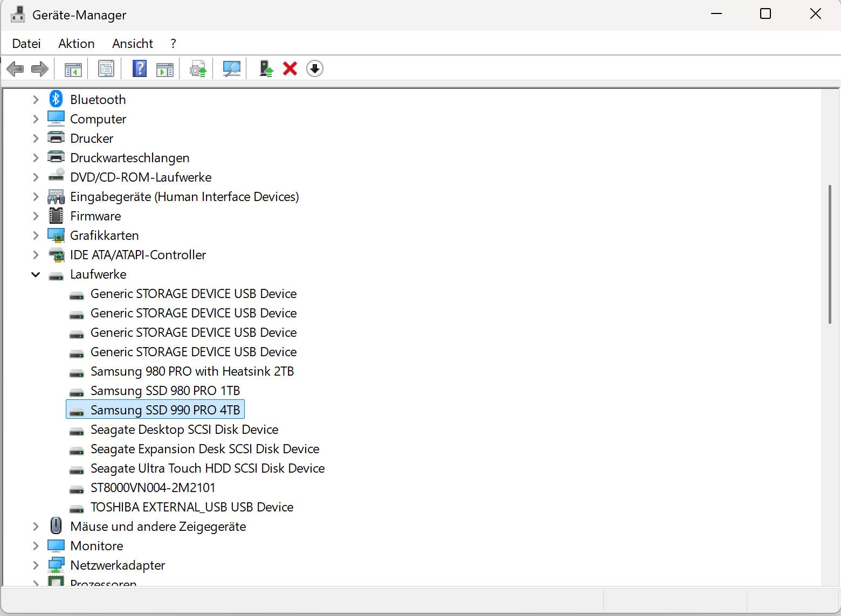Toggle the show/hide console tree icon
Image resolution: width=841 pixels, height=616 pixels.
click(x=73, y=69)
